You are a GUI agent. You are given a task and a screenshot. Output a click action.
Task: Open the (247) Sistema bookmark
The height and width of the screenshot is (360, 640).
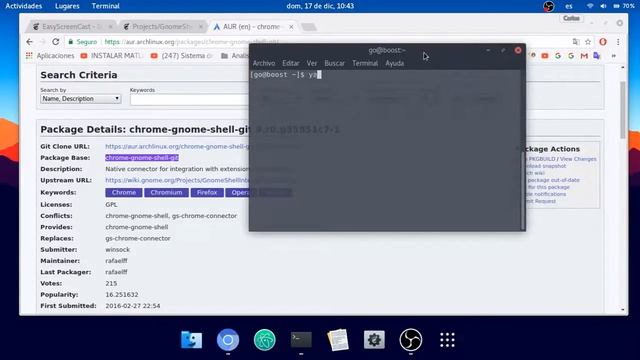(182, 56)
